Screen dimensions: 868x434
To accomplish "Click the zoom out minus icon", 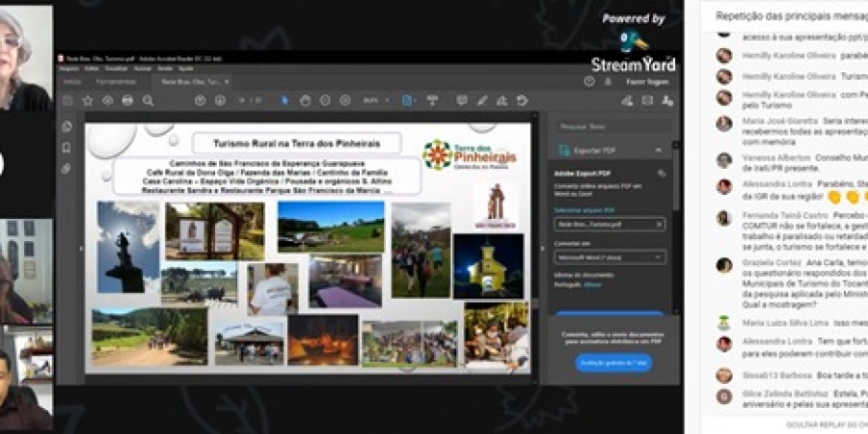I will (326, 100).
